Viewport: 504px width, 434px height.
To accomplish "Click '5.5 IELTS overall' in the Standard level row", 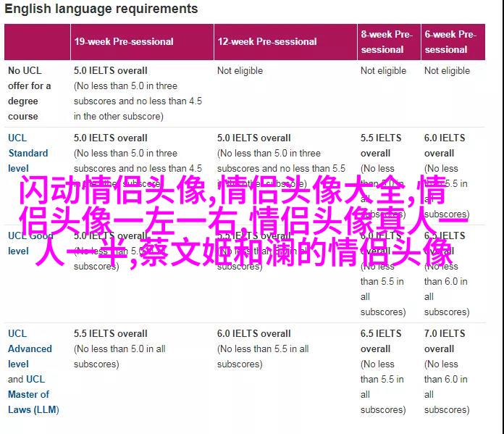I will 381,146.
